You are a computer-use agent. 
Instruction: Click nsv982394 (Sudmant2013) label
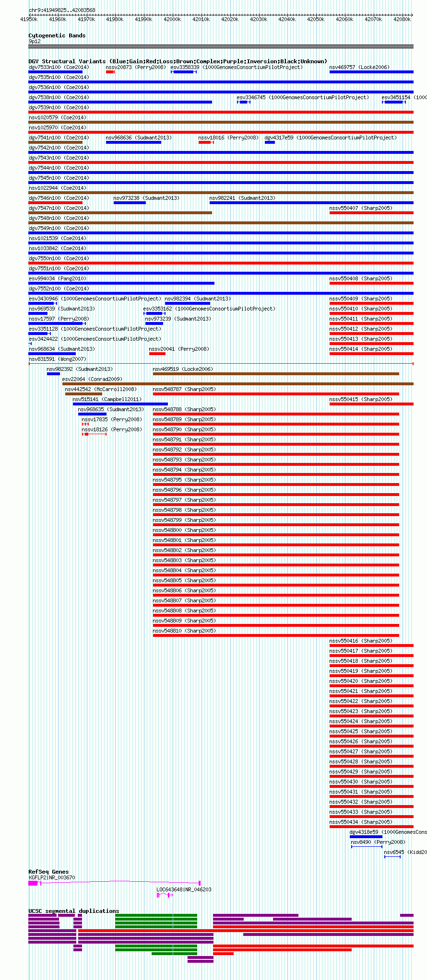198,299
